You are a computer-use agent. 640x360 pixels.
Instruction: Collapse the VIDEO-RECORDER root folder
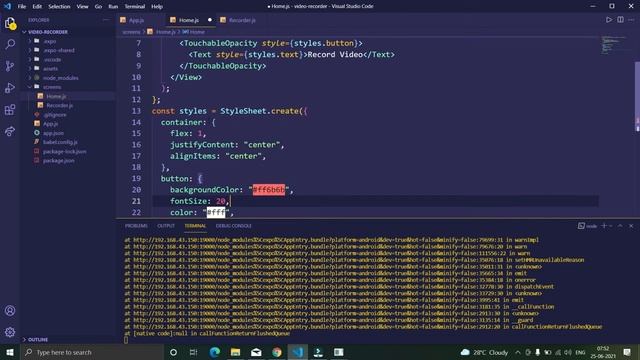pyautogui.click(x=24, y=32)
